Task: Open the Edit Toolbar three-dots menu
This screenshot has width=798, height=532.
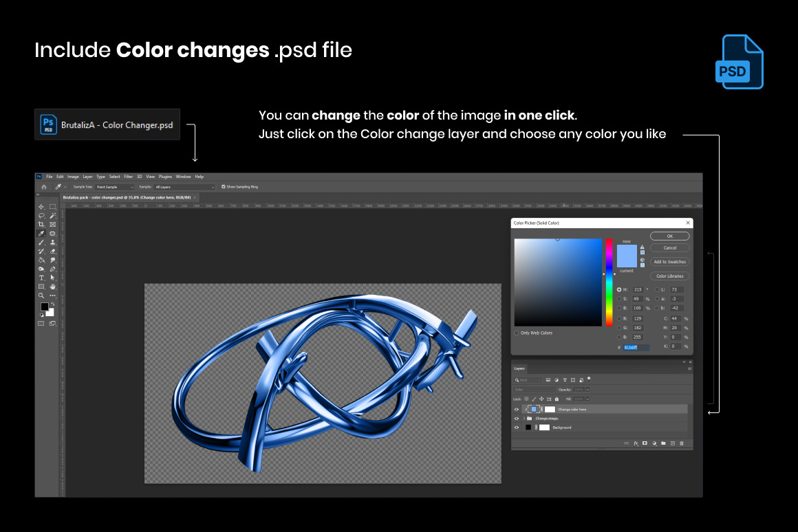Action: [52, 296]
